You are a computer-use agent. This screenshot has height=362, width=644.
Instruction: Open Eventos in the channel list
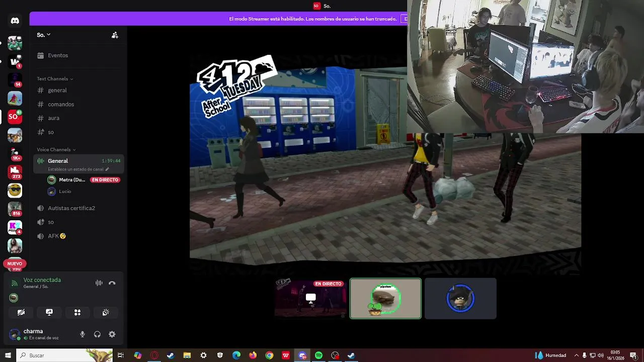[78, 55]
